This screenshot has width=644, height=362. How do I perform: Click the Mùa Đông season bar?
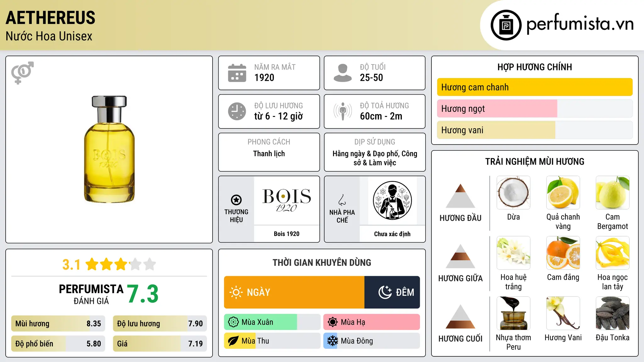[x=371, y=341]
